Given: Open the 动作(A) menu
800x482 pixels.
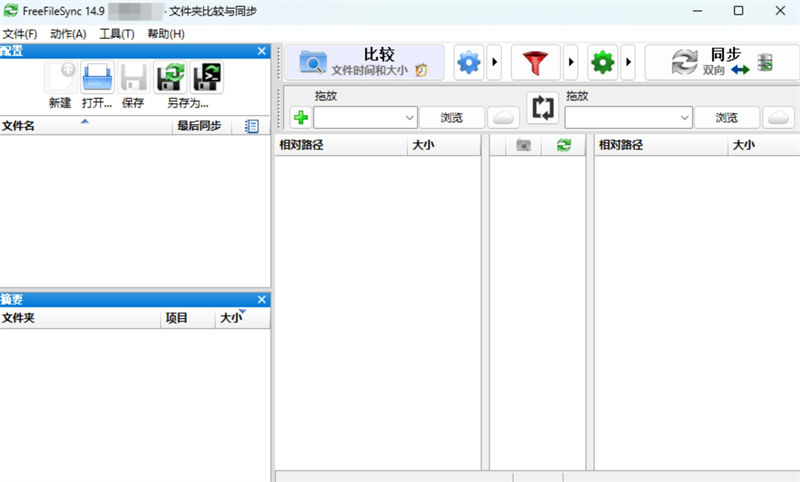Looking at the screenshot, I should pyautogui.click(x=68, y=34).
